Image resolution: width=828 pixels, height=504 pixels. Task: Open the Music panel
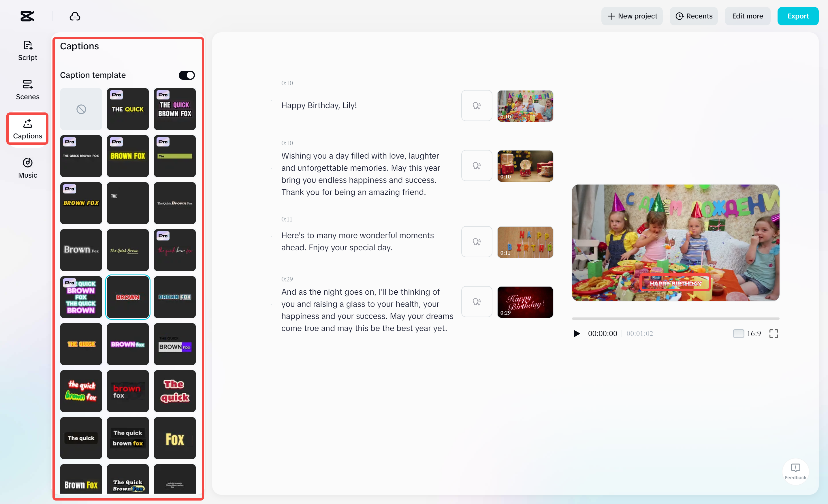(27, 167)
